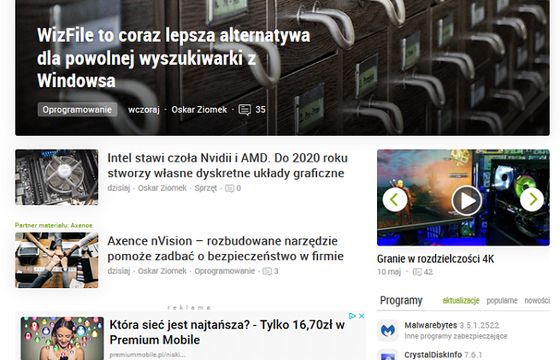This screenshot has width=560, height=360.
Task: Open the Programy section heading
Action: point(401,301)
